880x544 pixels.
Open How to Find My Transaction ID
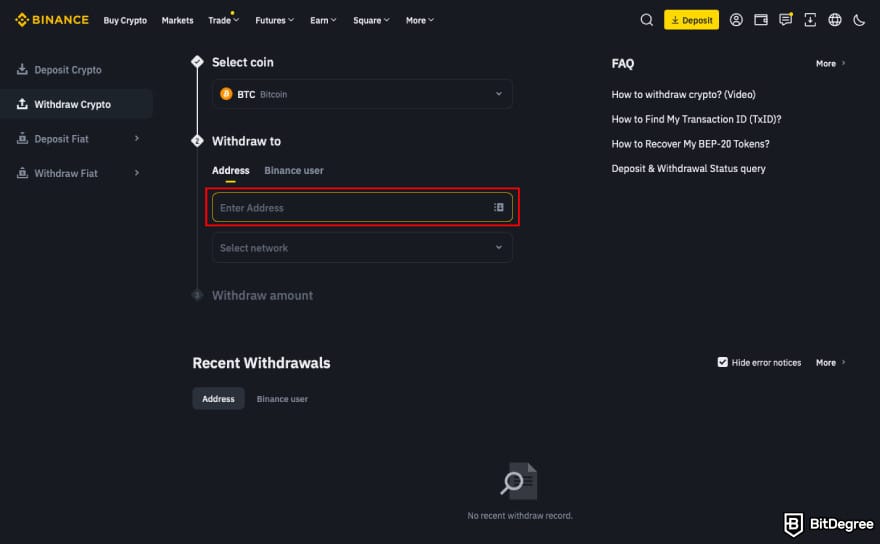[x=696, y=119]
